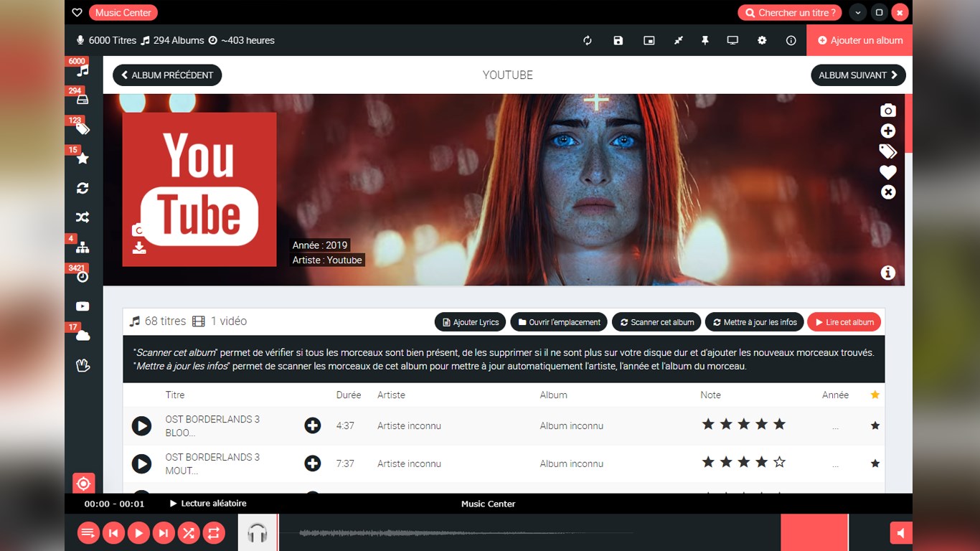
Task: Click the sidebar shuffle crossed-arrows icon
Action: coord(83,217)
